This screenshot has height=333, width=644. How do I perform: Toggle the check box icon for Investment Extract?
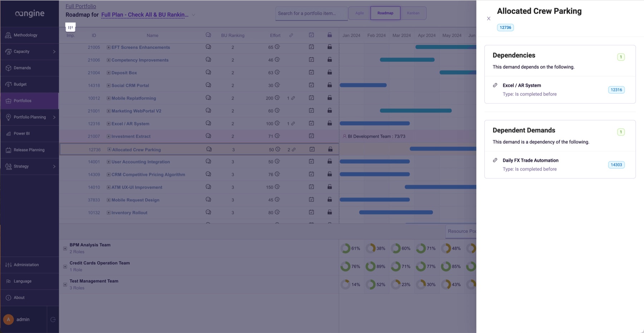click(311, 136)
